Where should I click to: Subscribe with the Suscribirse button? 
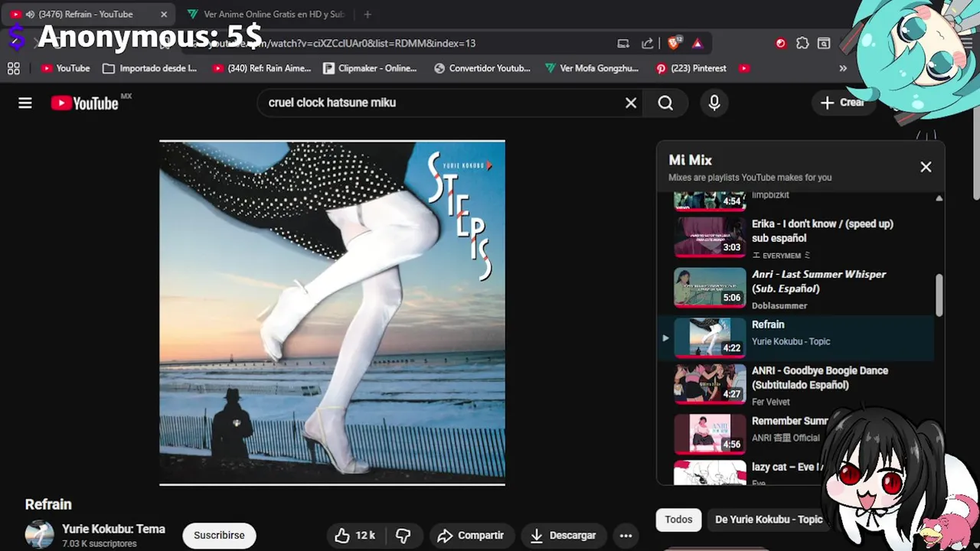tap(219, 536)
